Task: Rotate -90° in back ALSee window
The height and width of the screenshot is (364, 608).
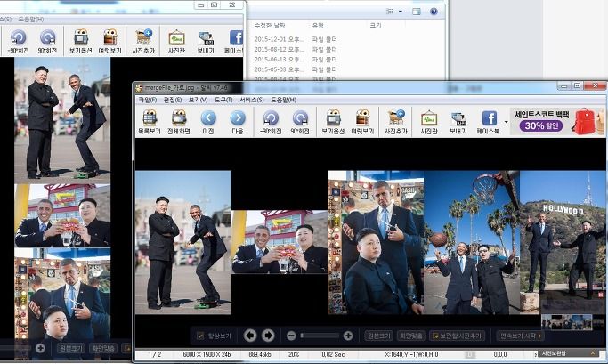Action: coord(18,42)
